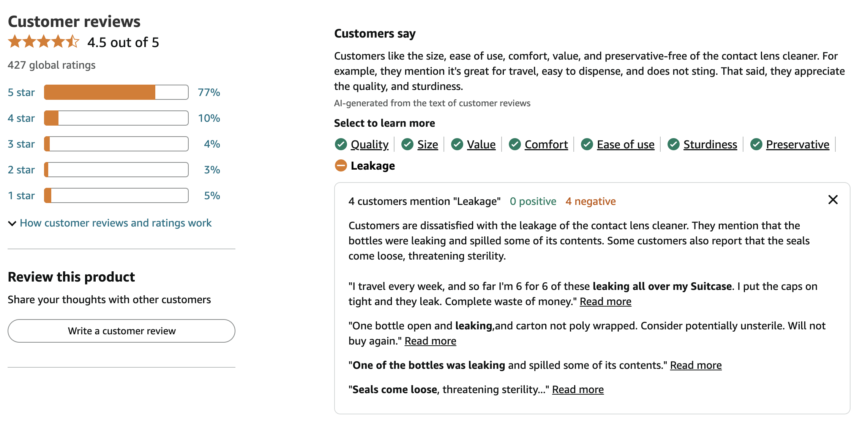The height and width of the screenshot is (425, 868).
Task: Open Read more for Seals come loose review
Action: click(x=578, y=389)
